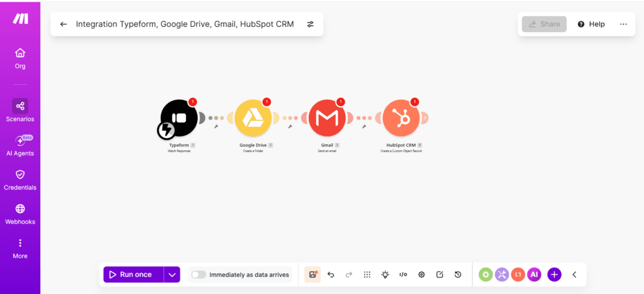Open scenario settings gear
Viewport: 644px width, 294px height.
tap(421, 275)
